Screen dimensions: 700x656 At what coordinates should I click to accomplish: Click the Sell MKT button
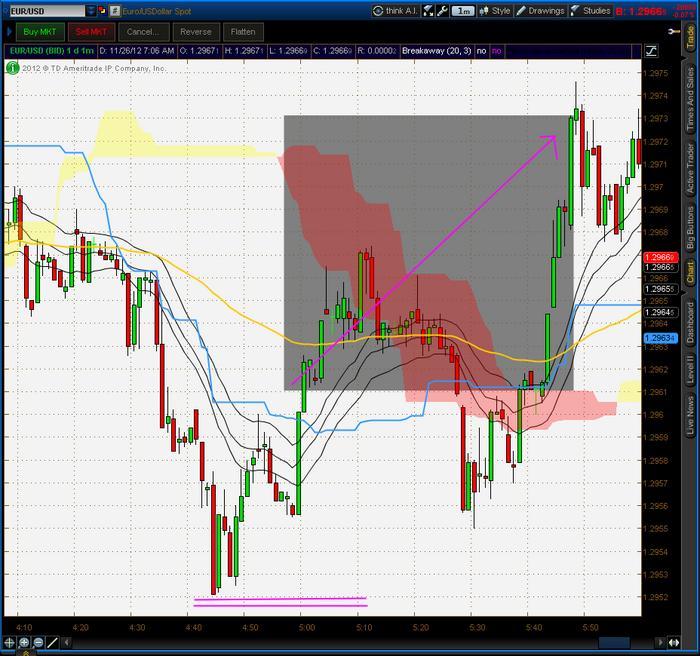click(x=91, y=32)
